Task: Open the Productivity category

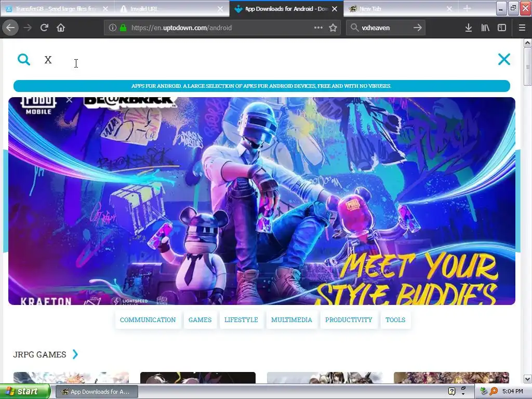Action: point(349,320)
